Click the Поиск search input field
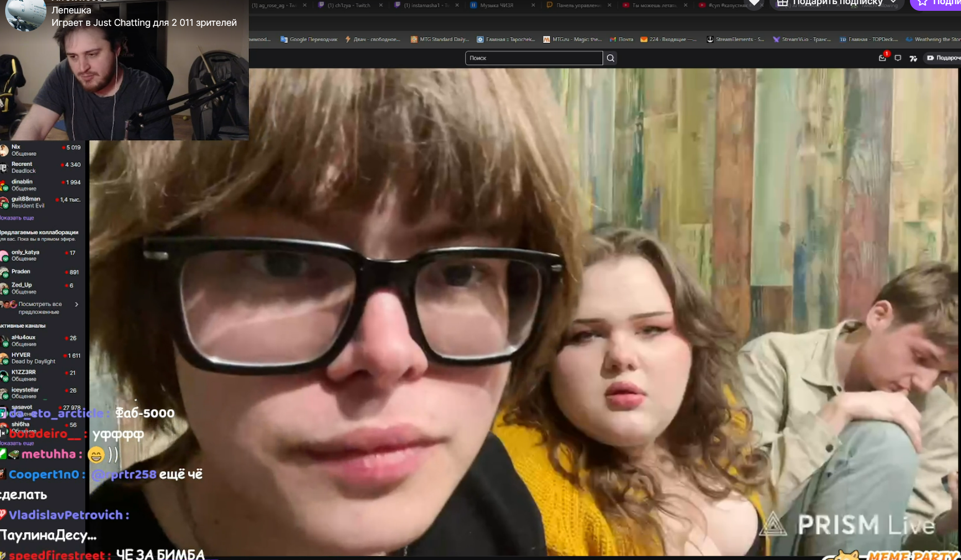 tap(534, 58)
